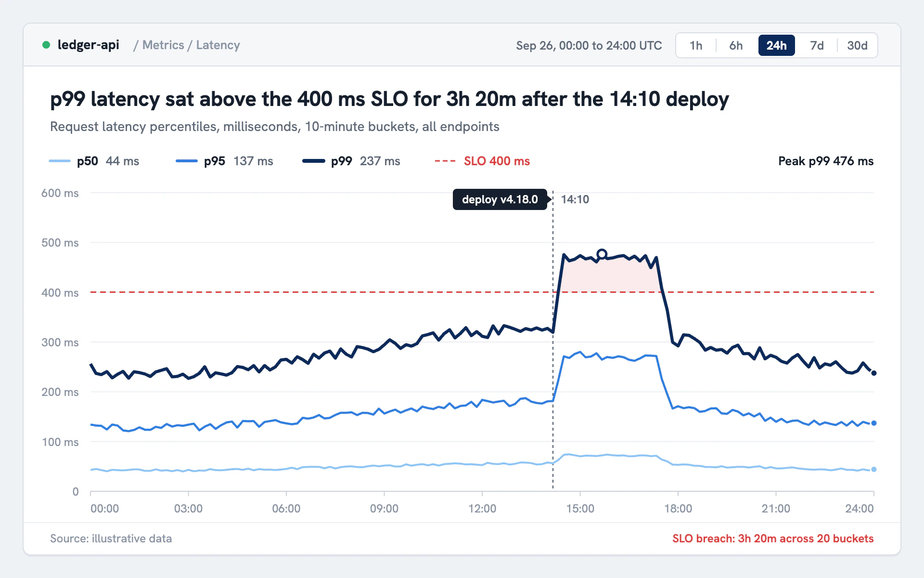Click the p99 end-of-line dot
The height and width of the screenshot is (578, 924).
point(874,373)
